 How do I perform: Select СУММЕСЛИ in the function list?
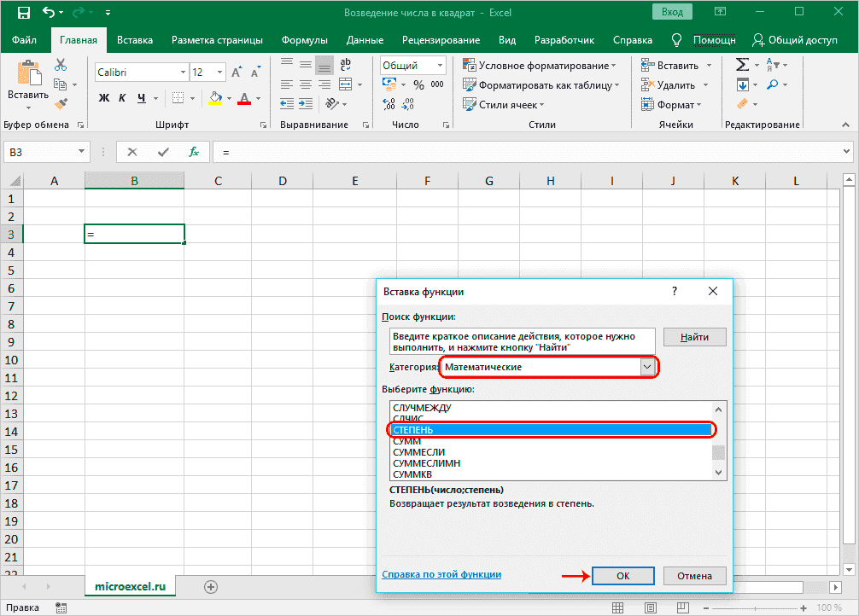418,452
